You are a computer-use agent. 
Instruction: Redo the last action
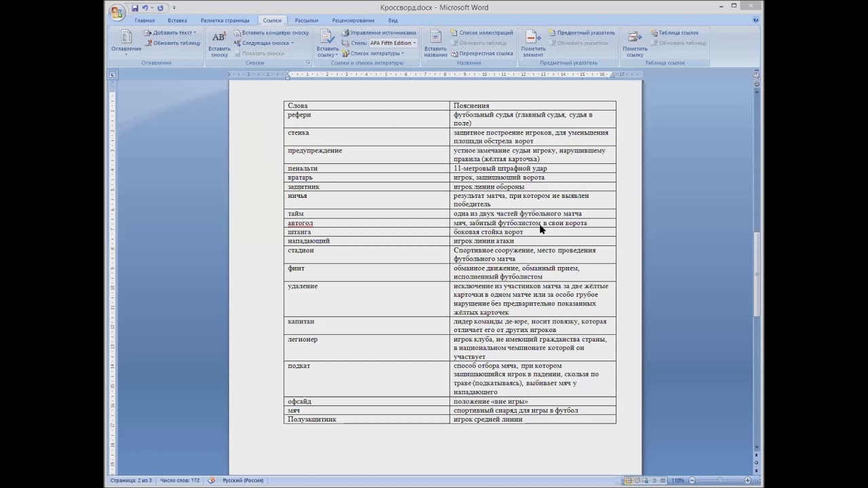pos(161,8)
